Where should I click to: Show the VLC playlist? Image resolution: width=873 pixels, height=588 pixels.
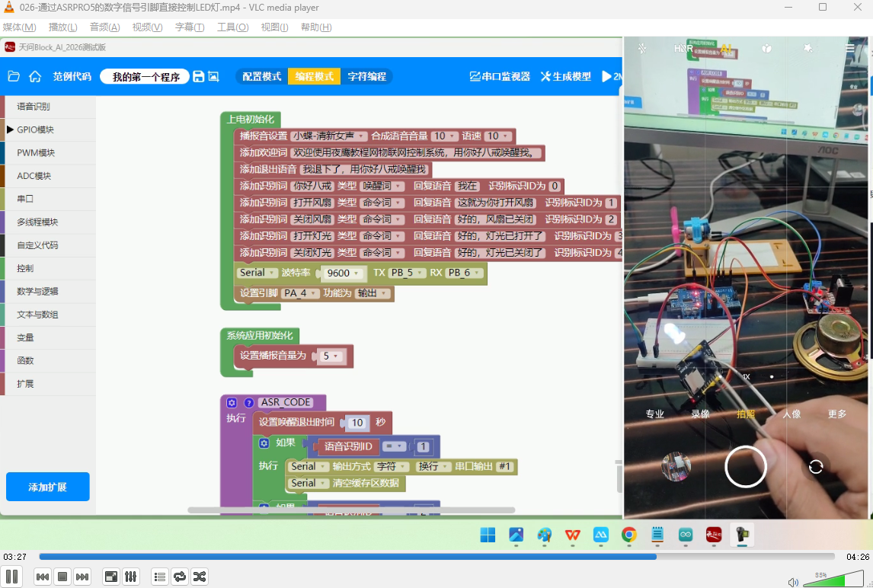tap(160, 577)
